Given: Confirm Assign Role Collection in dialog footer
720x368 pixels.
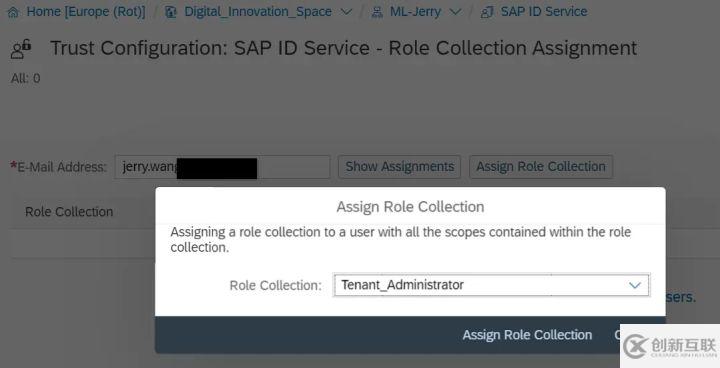Looking at the screenshot, I should pyautogui.click(x=527, y=335).
